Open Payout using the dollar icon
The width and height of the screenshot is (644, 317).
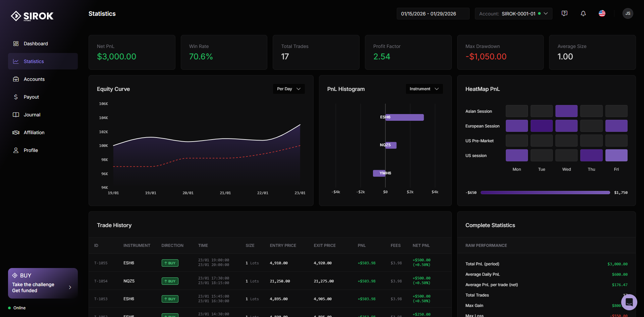pyautogui.click(x=16, y=97)
